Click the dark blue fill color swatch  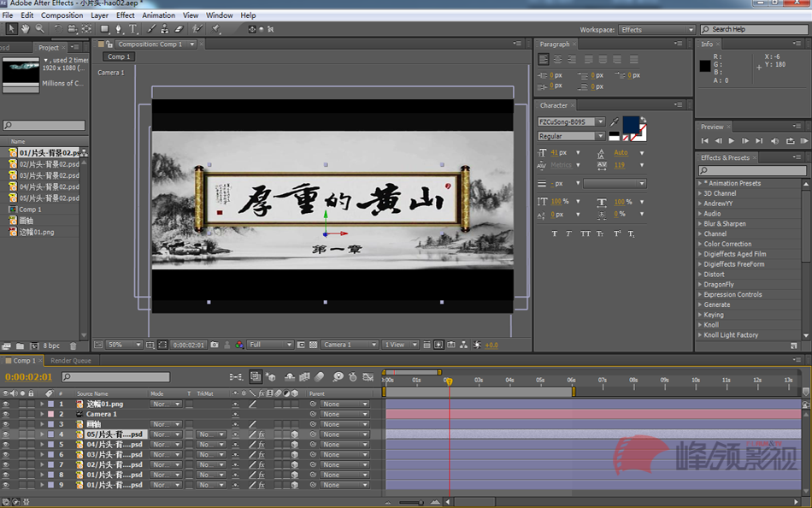click(631, 125)
